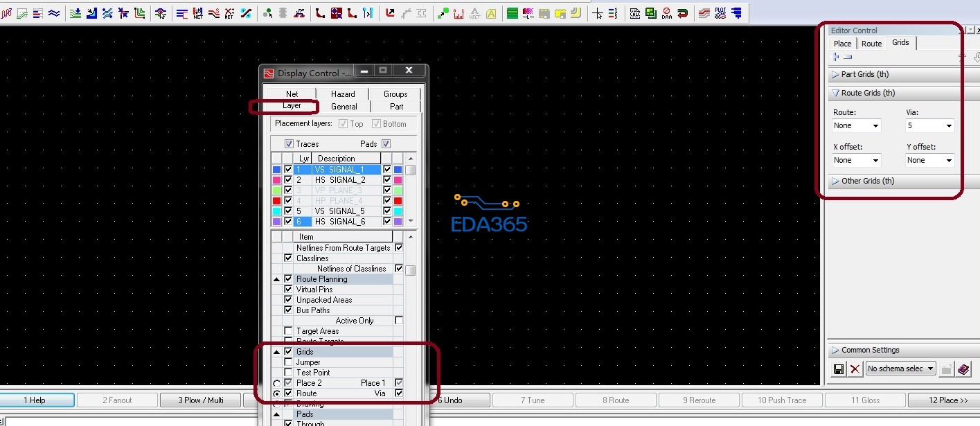
Task: Enable the Target Areas checkbox
Action: pos(288,331)
